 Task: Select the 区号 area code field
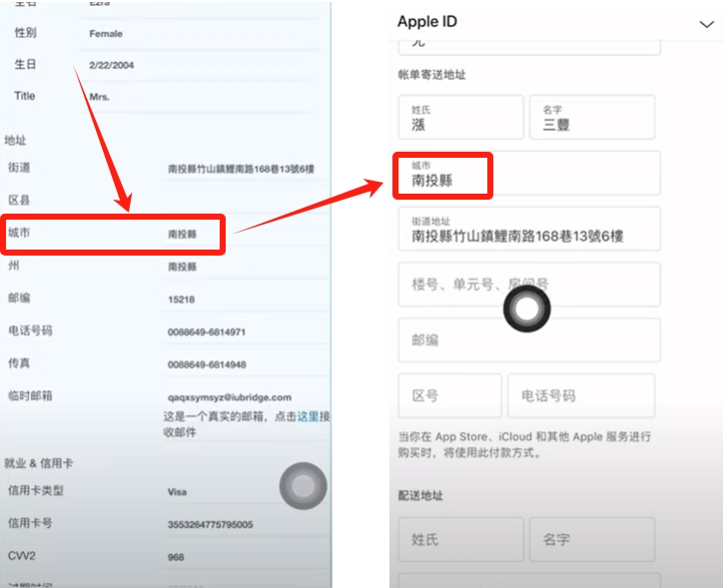coord(449,395)
